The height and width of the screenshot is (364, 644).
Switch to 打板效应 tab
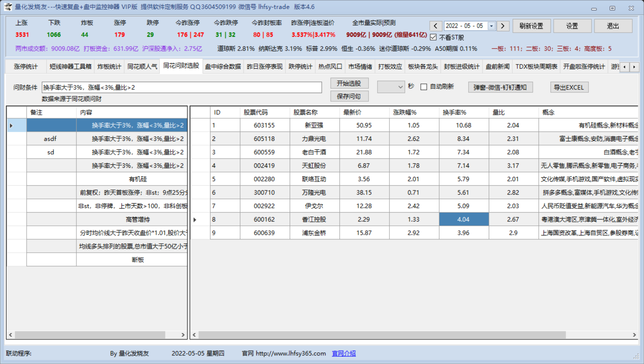[390, 67]
